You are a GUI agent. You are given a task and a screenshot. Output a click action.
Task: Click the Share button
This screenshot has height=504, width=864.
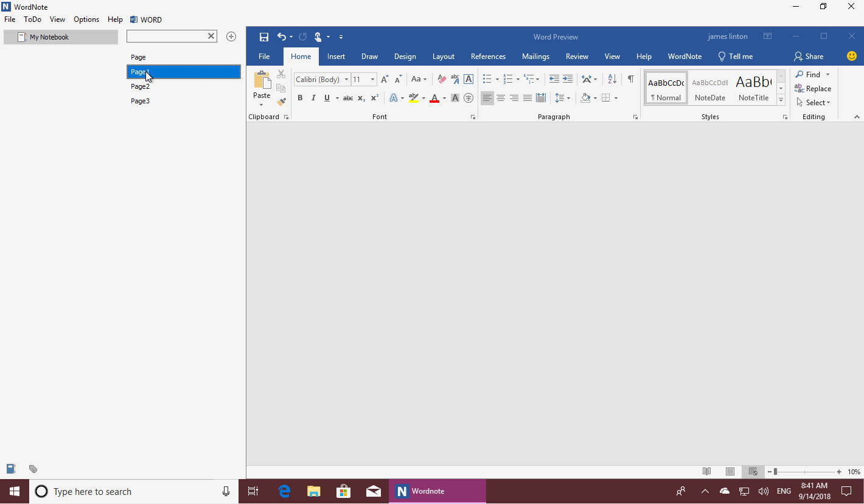click(x=809, y=57)
